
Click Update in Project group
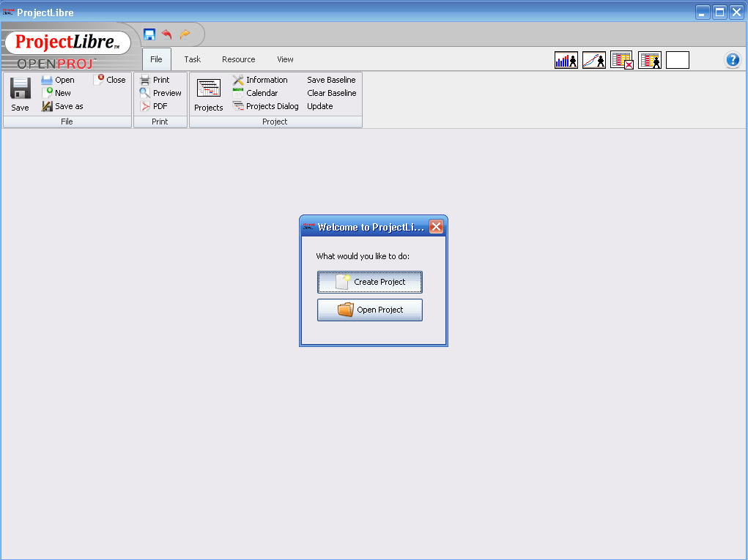(320, 106)
